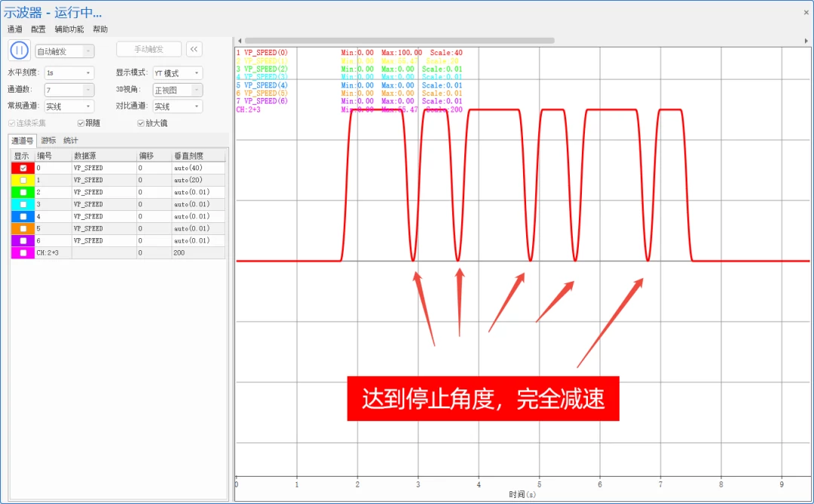Toggle the 放大镜 checkbox
The width and height of the screenshot is (814, 504).
[x=141, y=123]
